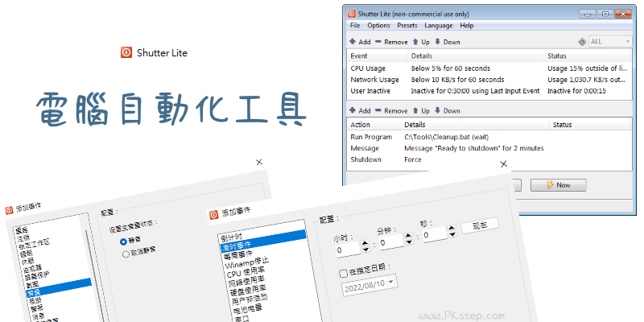The width and height of the screenshot is (644, 322).
Task: Close the 添加操作 dialog
Action: click(259, 162)
